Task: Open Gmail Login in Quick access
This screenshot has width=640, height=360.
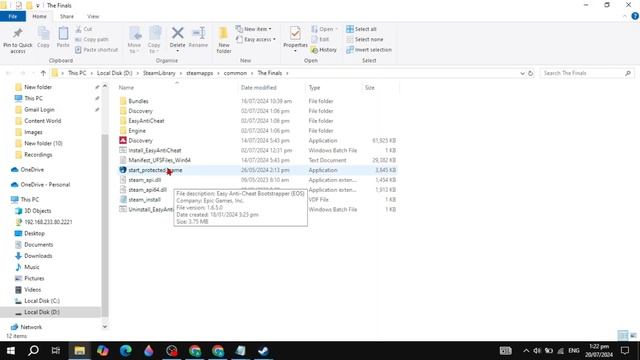Action: pyautogui.click(x=39, y=109)
